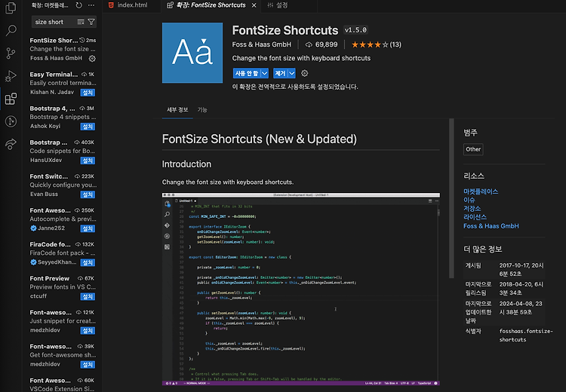Select the 기능 tab
Image resolution: width=566 pixels, height=392 pixels.
coord(202,109)
